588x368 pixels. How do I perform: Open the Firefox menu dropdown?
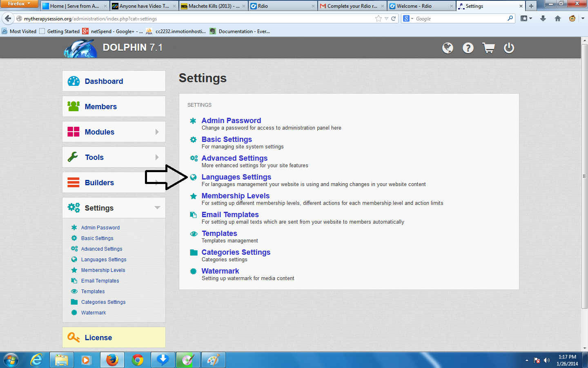coord(19,4)
